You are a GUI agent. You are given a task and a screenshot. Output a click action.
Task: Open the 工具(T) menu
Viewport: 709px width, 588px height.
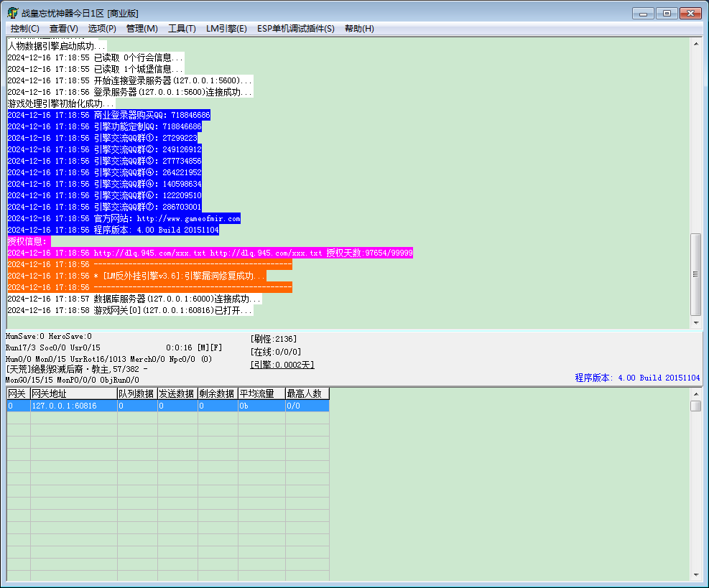tap(182, 29)
